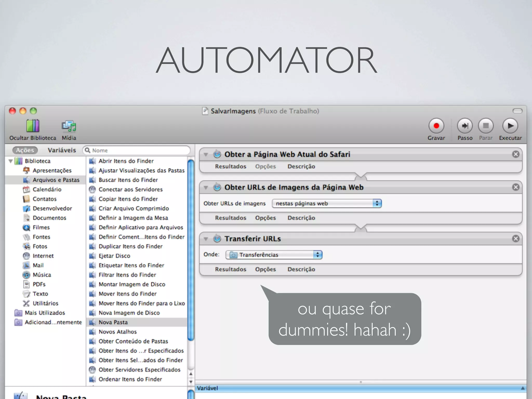Click the Ocultar Biblioteca toolbar icon
532x399 pixels.
(33, 126)
